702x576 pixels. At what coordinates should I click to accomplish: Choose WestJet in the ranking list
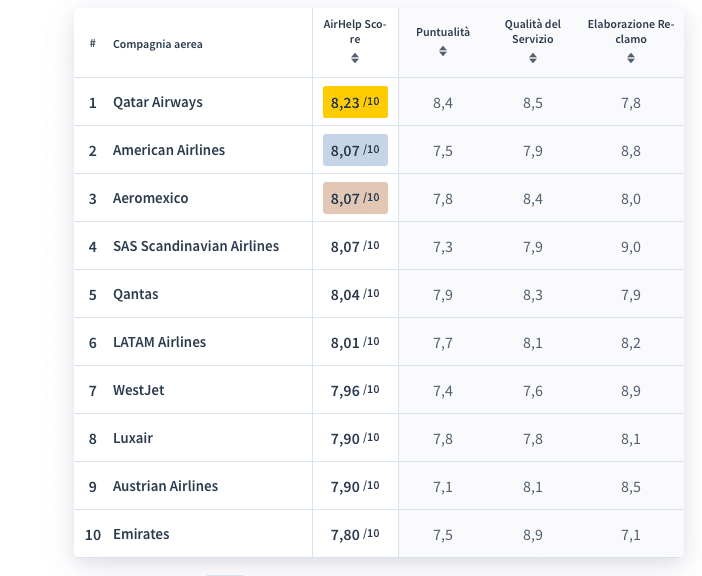138,390
